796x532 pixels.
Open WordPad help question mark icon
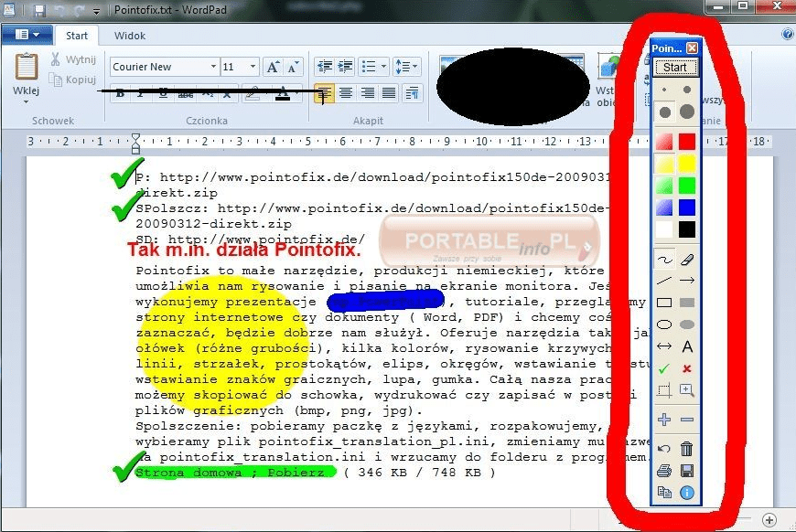point(788,34)
